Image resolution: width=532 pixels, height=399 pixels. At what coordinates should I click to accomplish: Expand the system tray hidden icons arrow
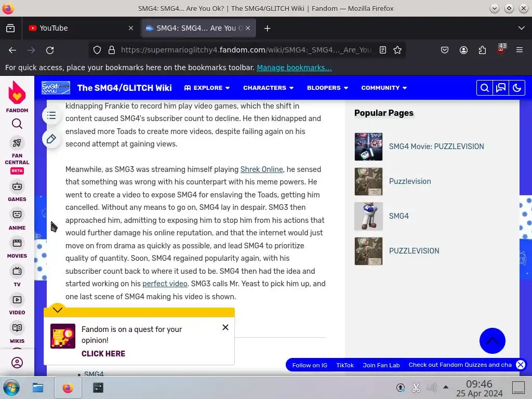[446, 387]
